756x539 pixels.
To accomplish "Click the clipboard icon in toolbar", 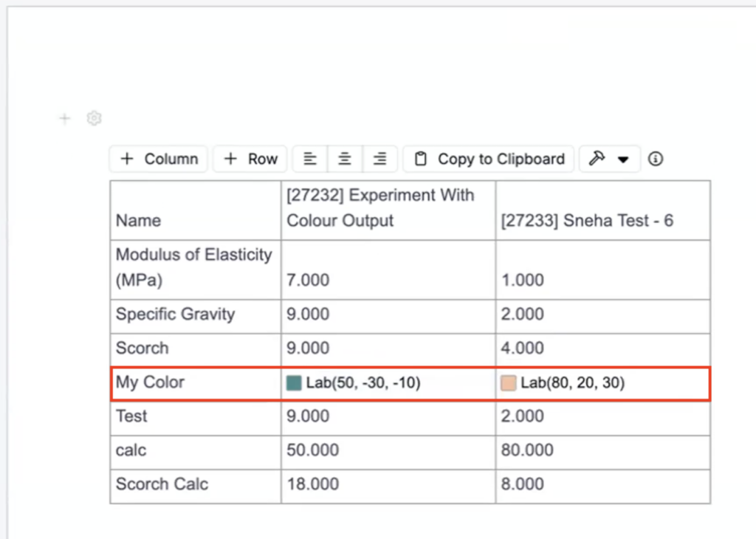I will 421,159.
